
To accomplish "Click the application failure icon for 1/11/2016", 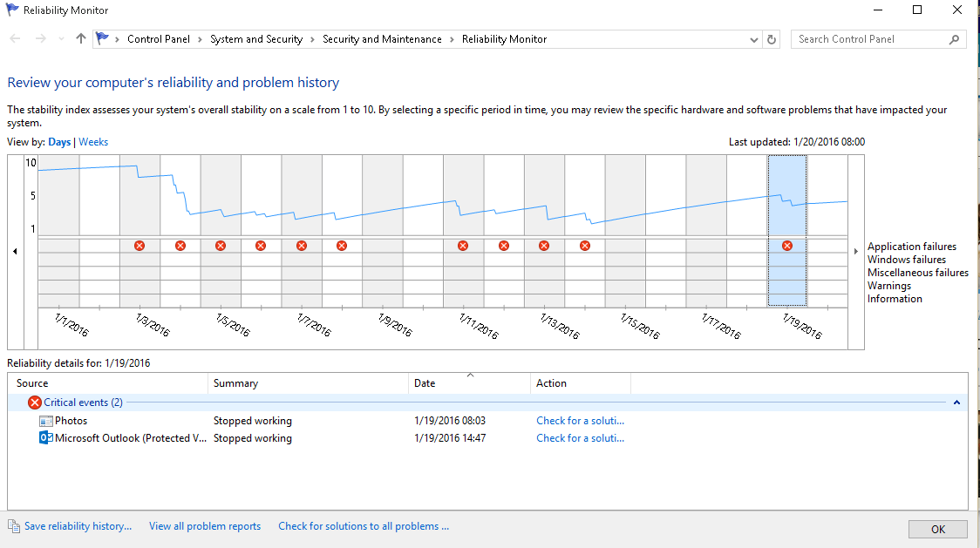I will (463, 246).
